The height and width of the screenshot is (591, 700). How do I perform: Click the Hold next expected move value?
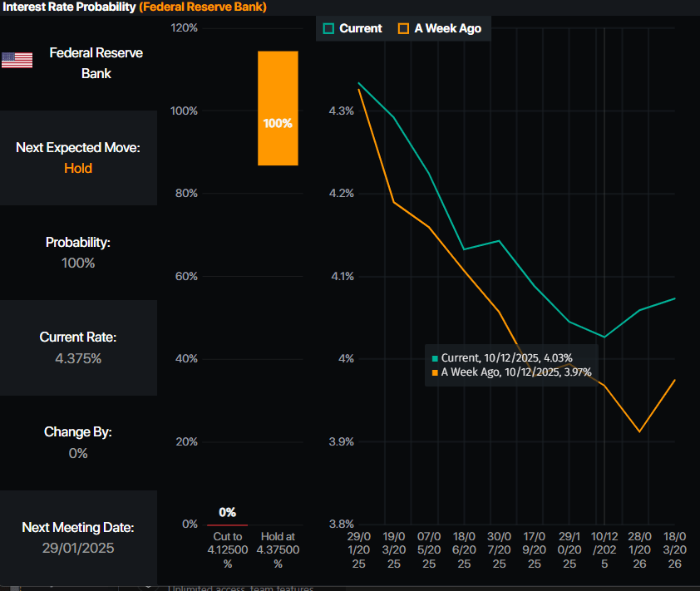(78, 168)
